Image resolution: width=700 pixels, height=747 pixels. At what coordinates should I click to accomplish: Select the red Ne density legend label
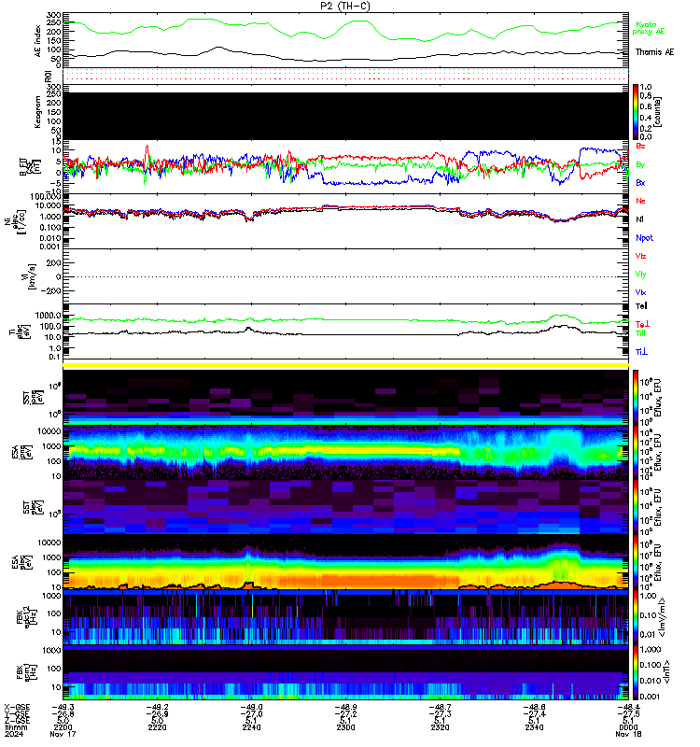[x=640, y=201]
